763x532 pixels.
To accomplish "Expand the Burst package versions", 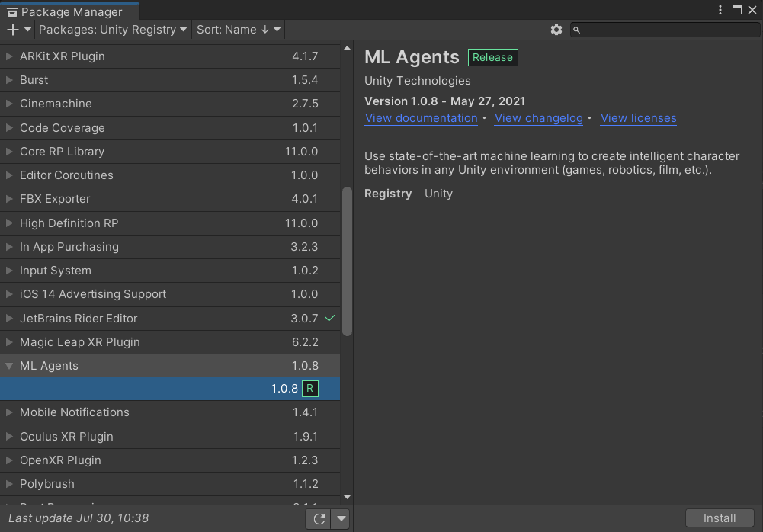I will 8,80.
